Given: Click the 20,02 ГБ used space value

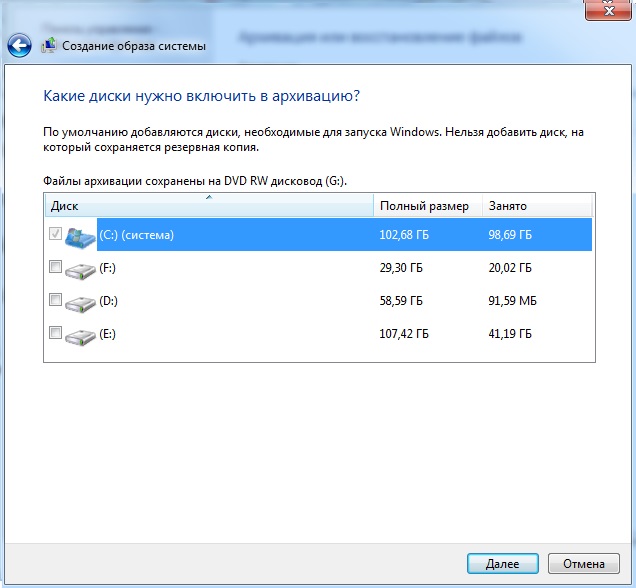Looking at the screenshot, I should pos(510,268).
